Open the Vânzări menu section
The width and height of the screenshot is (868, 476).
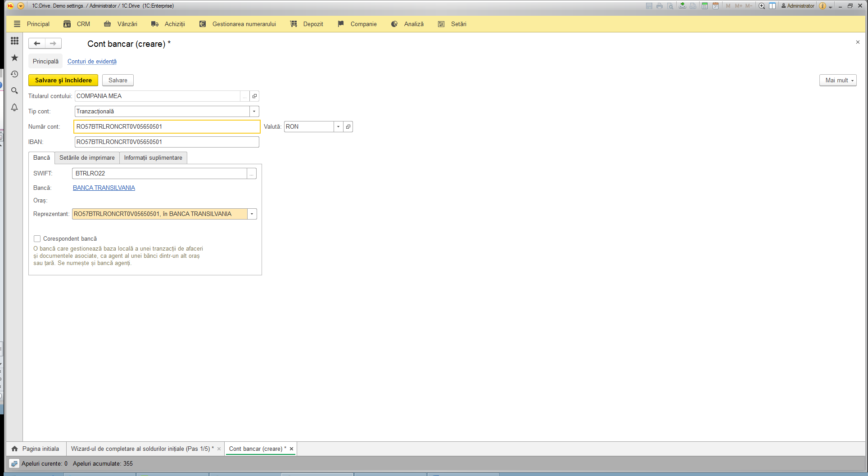[x=121, y=24]
